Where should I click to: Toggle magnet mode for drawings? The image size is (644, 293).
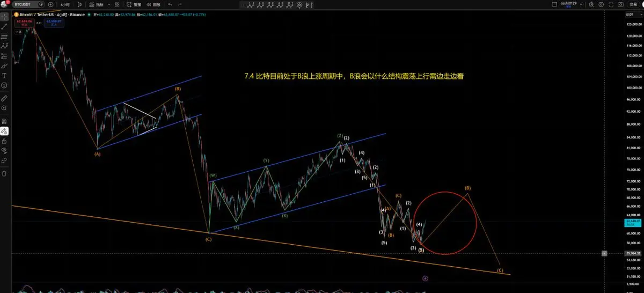tap(4, 121)
